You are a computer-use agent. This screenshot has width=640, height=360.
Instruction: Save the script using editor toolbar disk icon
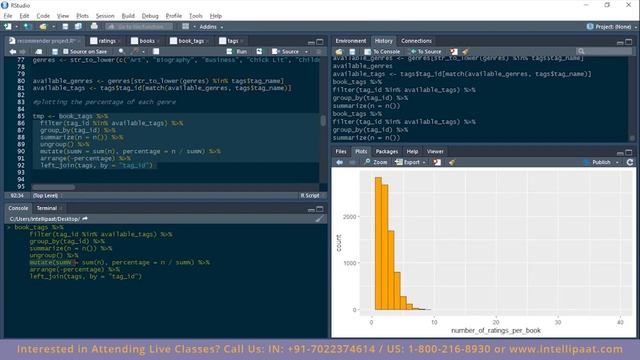pyautogui.click(x=55, y=52)
